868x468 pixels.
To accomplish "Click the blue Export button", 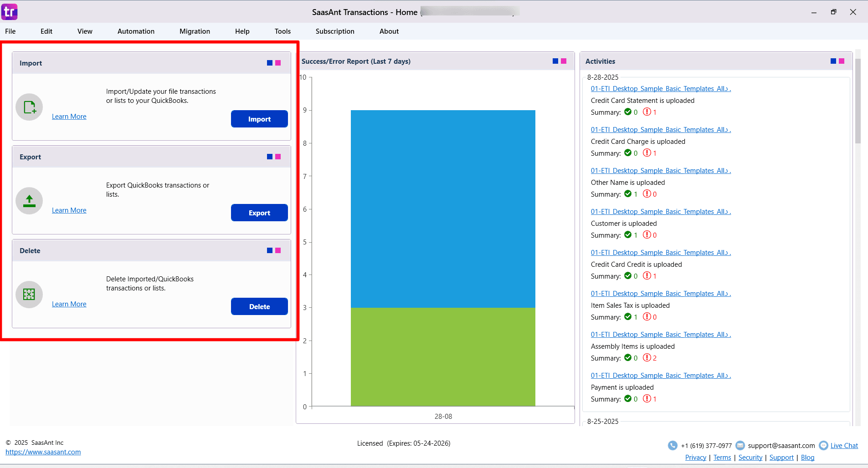I will point(259,213).
